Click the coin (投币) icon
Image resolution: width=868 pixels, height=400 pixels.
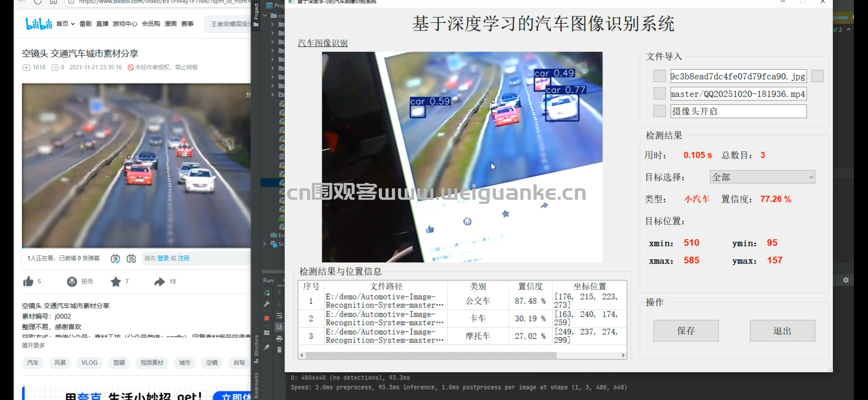72,282
